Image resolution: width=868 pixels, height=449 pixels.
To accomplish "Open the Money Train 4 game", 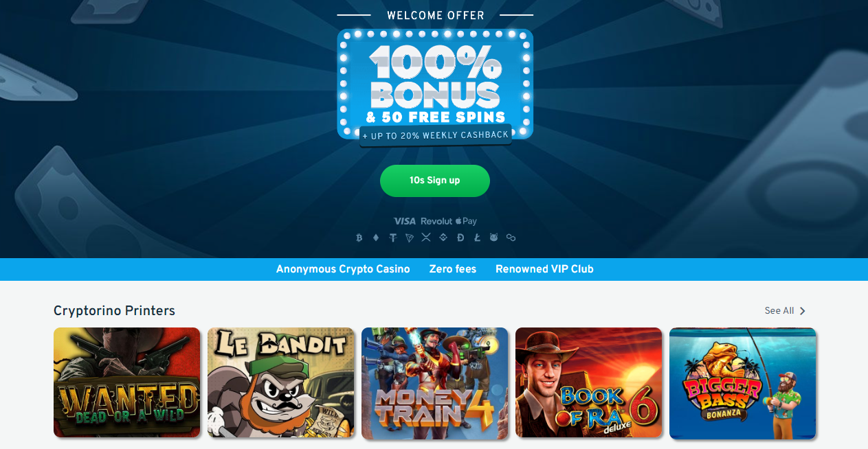I will point(435,383).
